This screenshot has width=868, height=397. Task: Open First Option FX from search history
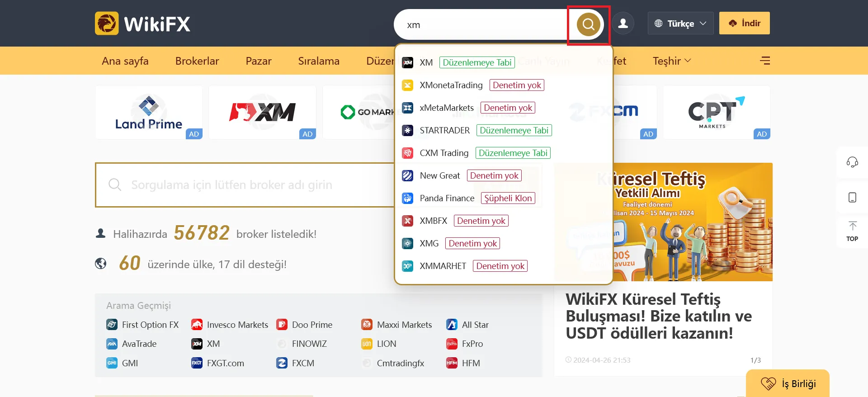[142, 325]
